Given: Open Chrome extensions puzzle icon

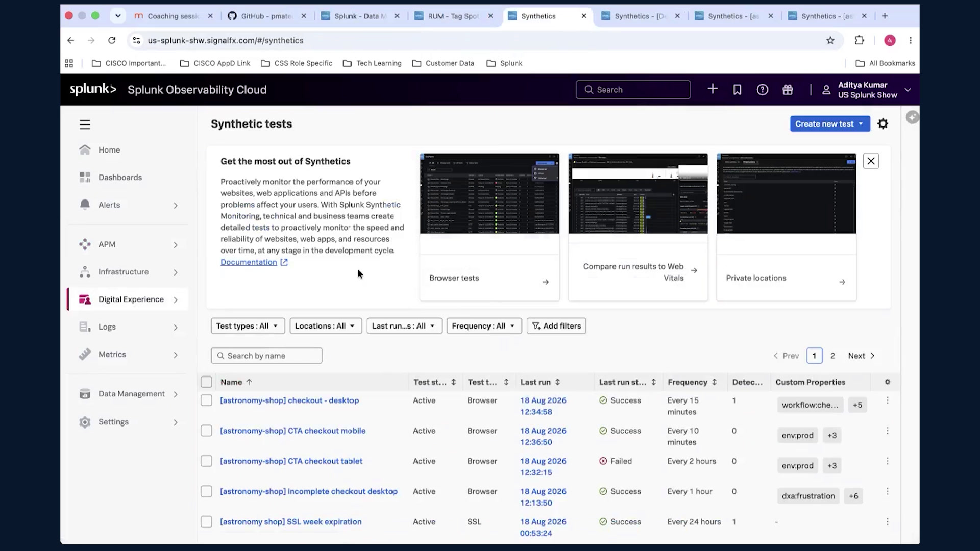Looking at the screenshot, I should (860, 40).
